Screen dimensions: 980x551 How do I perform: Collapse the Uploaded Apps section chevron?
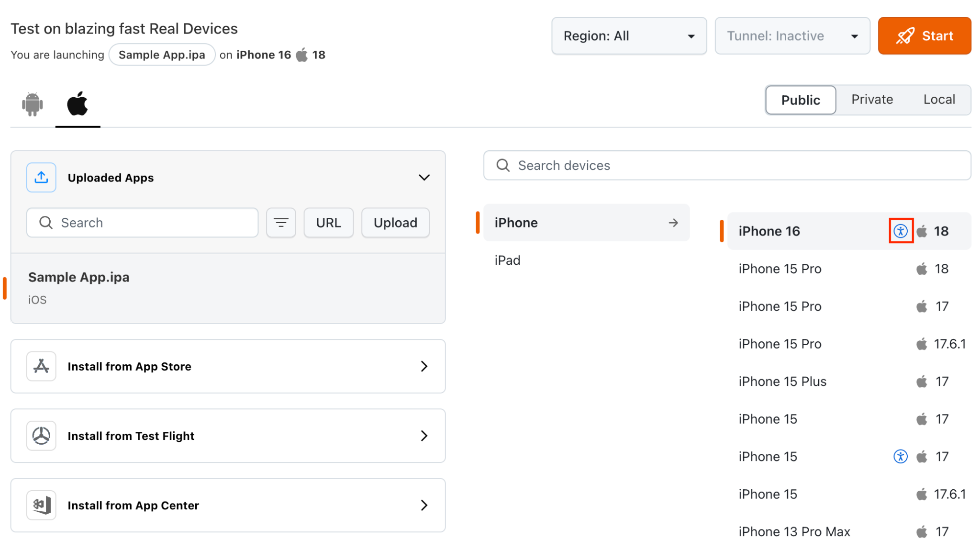point(424,178)
